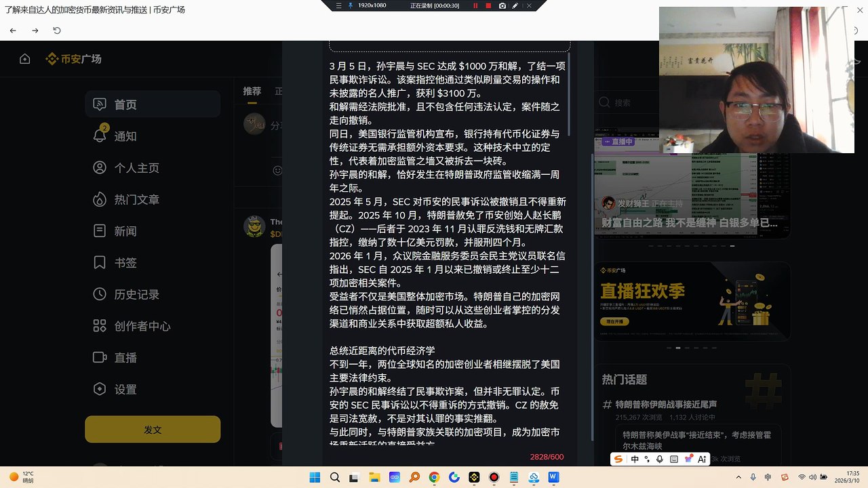
Task: Click the 热门话题 heading
Action: pyautogui.click(x=624, y=380)
